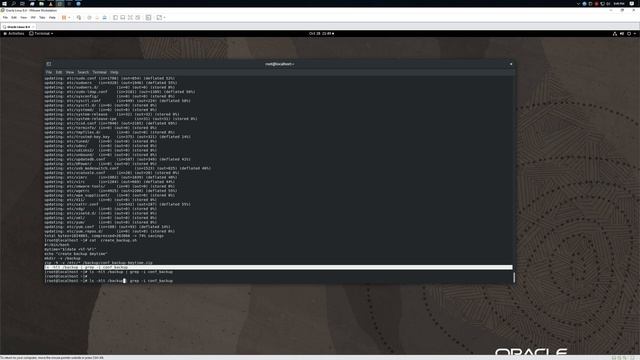The width and height of the screenshot is (640, 360).
Task: Click the revert snapshot toolbar icon
Action: click(97, 18)
